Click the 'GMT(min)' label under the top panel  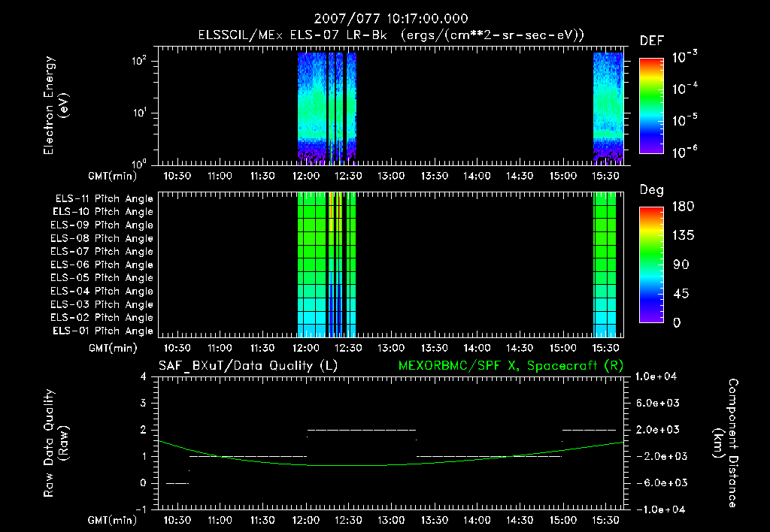coord(113,176)
